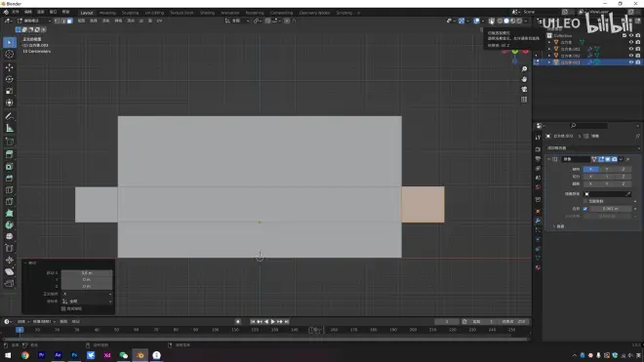
Task: Select the Measure tool
Action: (x=10, y=129)
